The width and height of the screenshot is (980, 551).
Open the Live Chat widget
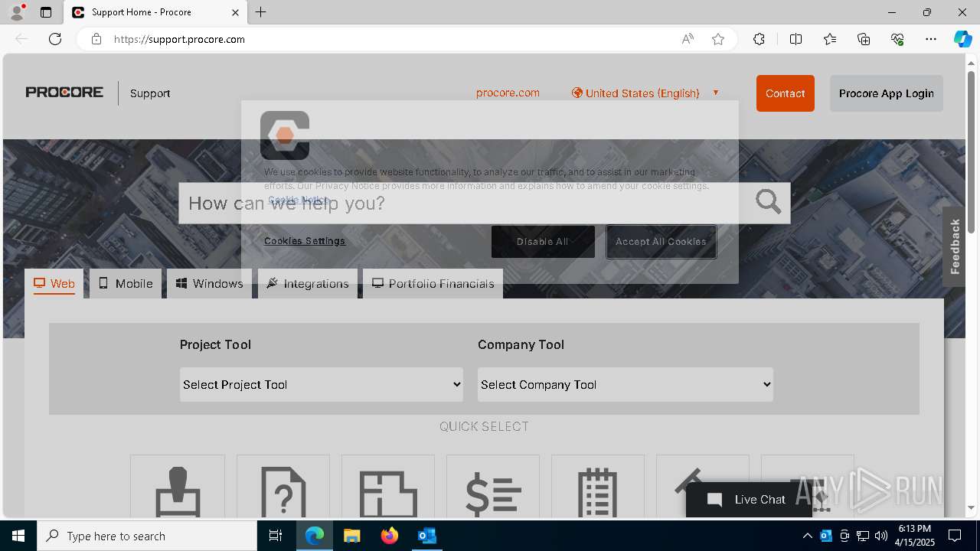click(x=748, y=499)
